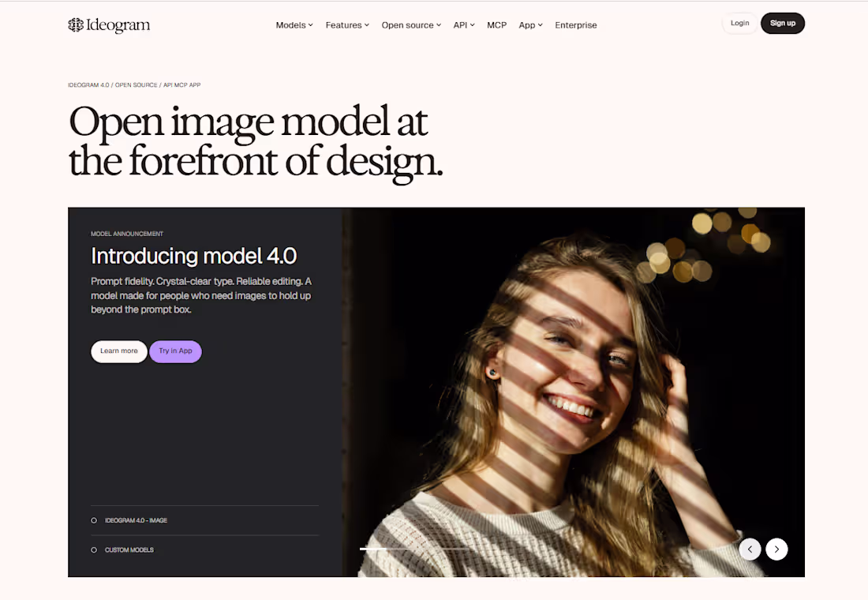Click the Login button
The height and width of the screenshot is (600, 868).
(739, 23)
